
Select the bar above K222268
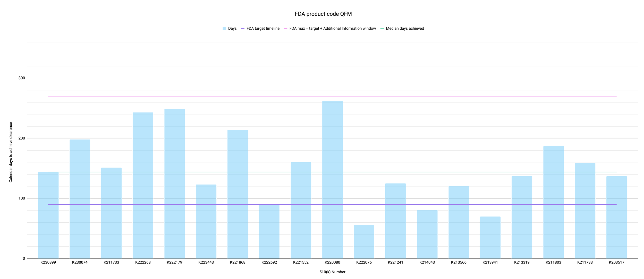pyautogui.click(x=143, y=186)
